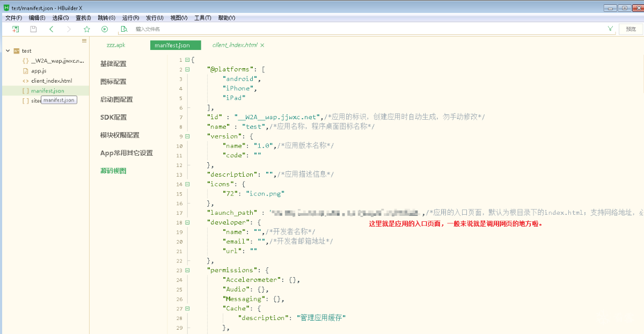
Task: Click the 输入文件名 search input field
Action: tap(368, 29)
